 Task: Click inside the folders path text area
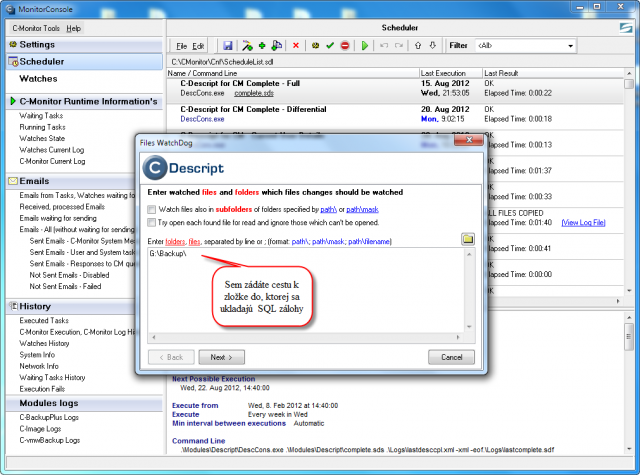tap(306, 291)
